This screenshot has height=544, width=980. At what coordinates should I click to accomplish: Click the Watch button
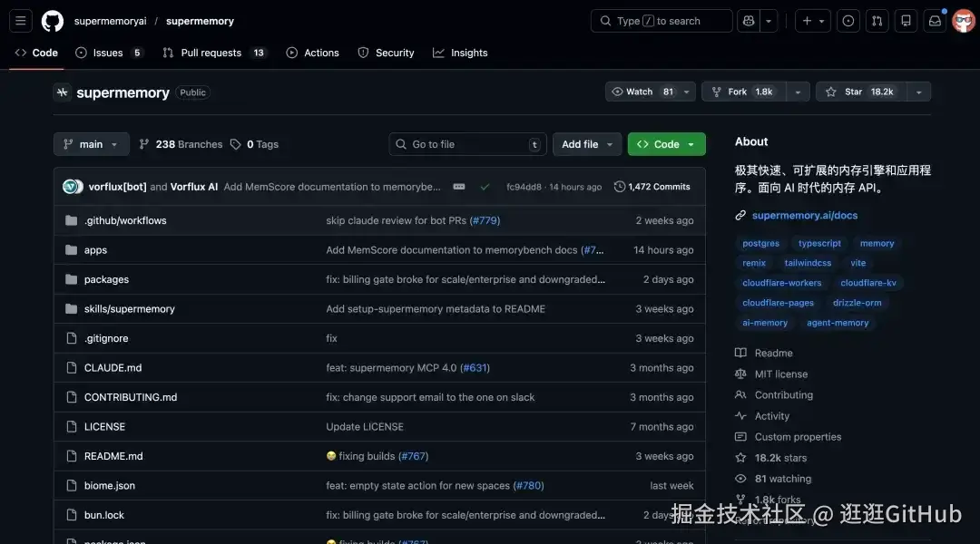point(642,92)
